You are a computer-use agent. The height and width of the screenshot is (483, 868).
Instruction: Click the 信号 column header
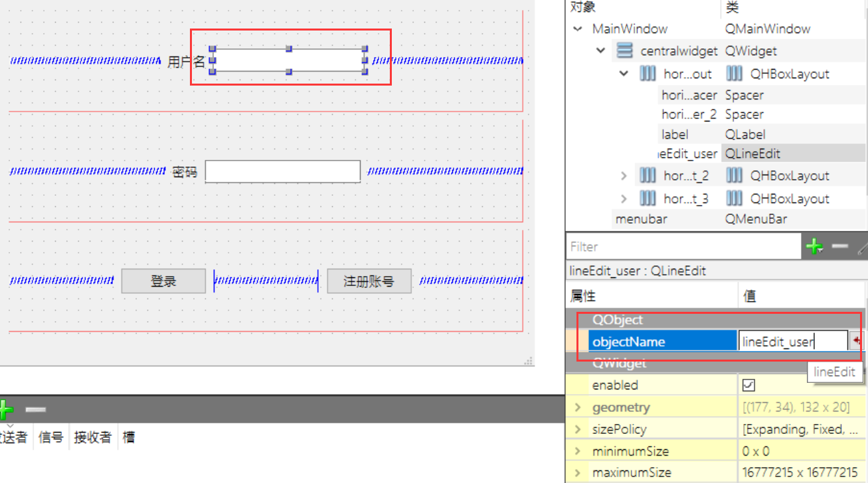click(51, 437)
